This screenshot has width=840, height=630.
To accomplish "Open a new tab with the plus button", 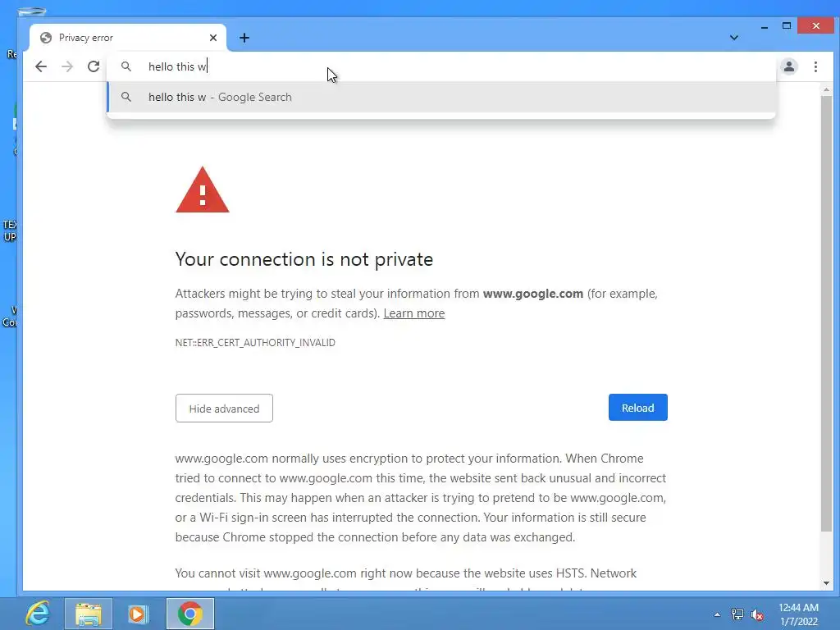I will [x=244, y=38].
